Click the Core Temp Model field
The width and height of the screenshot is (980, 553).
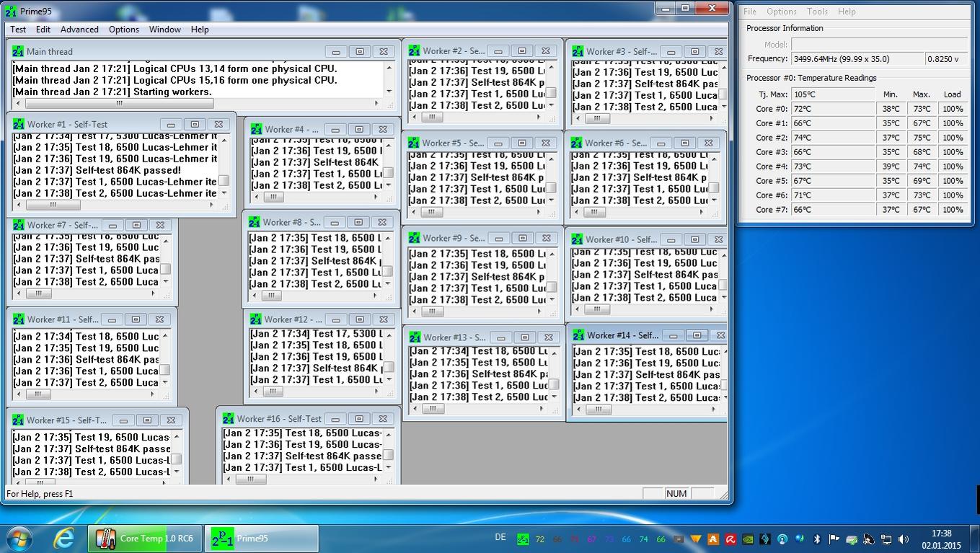tap(879, 44)
